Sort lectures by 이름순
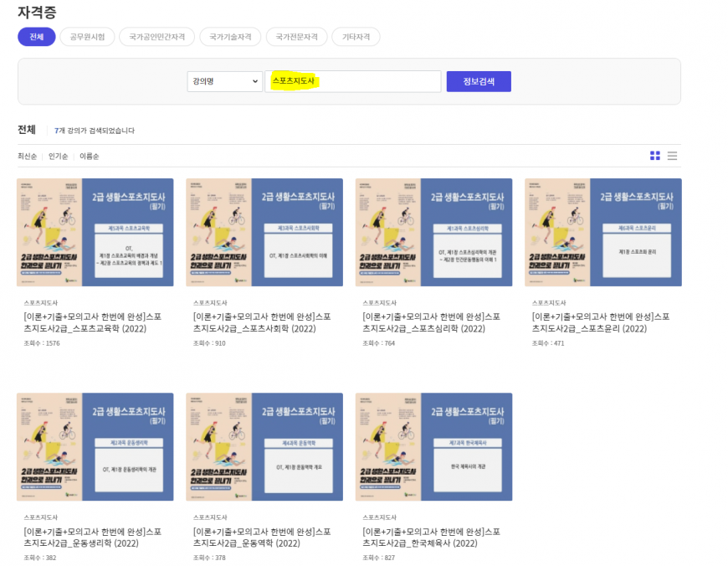 [x=89, y=157]
